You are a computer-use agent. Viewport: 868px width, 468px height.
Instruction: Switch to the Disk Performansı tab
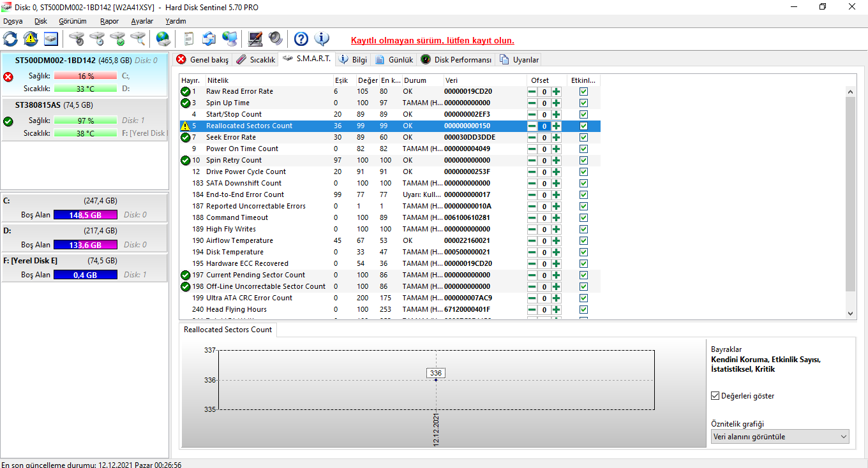point(456,60)
